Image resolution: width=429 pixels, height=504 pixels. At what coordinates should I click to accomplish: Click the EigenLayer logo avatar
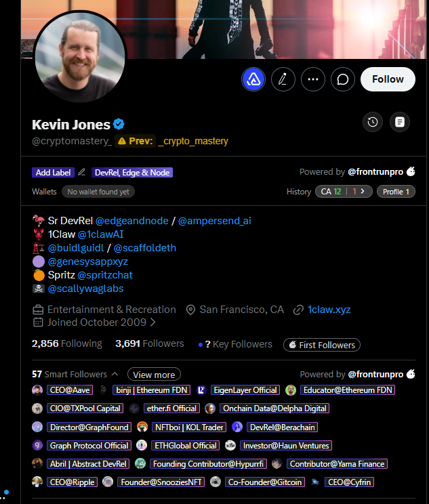(x=201, y=390)
